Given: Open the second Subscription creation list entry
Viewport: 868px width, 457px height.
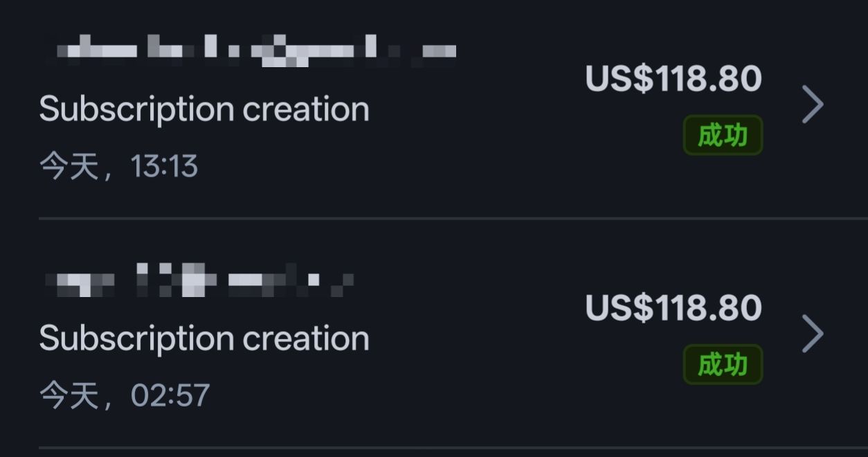Looking at the screenshot, I should click(x=415, y=339).
